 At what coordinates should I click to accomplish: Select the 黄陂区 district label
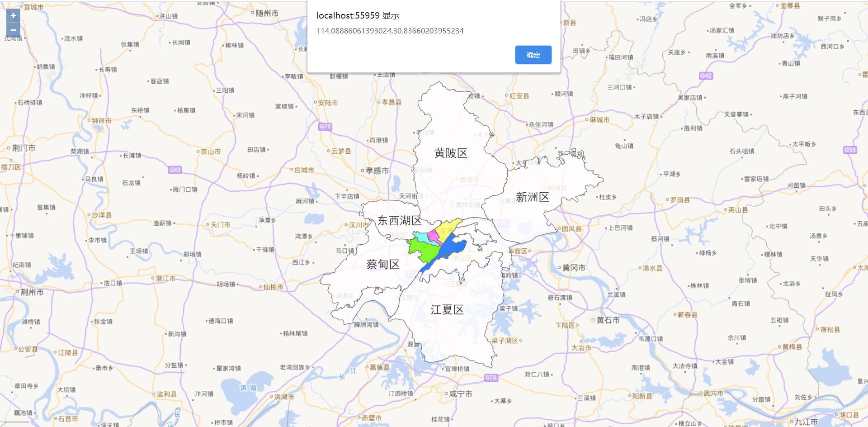click(x=451, y=153)
